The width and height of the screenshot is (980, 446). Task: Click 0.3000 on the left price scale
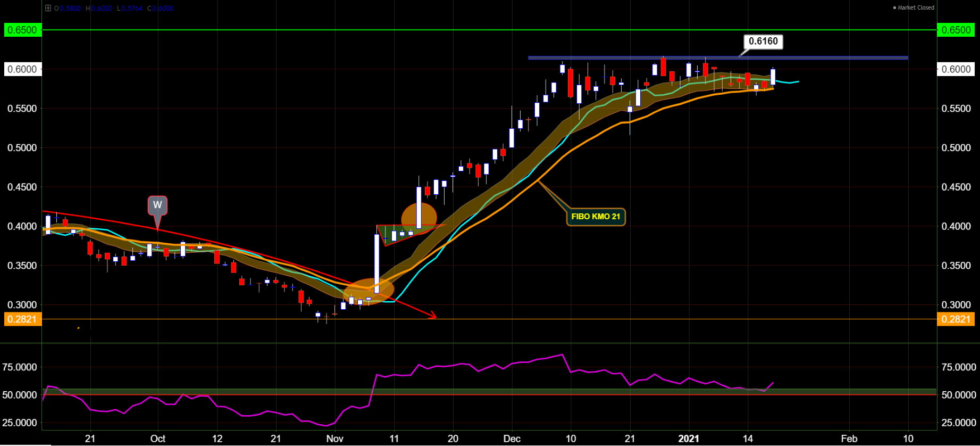[x=22, y=305]
